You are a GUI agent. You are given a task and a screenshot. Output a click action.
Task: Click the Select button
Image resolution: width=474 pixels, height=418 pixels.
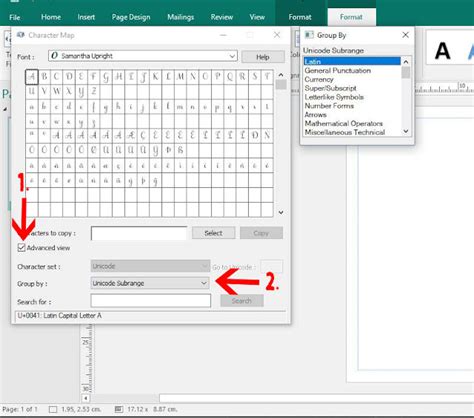pos(213,233)
